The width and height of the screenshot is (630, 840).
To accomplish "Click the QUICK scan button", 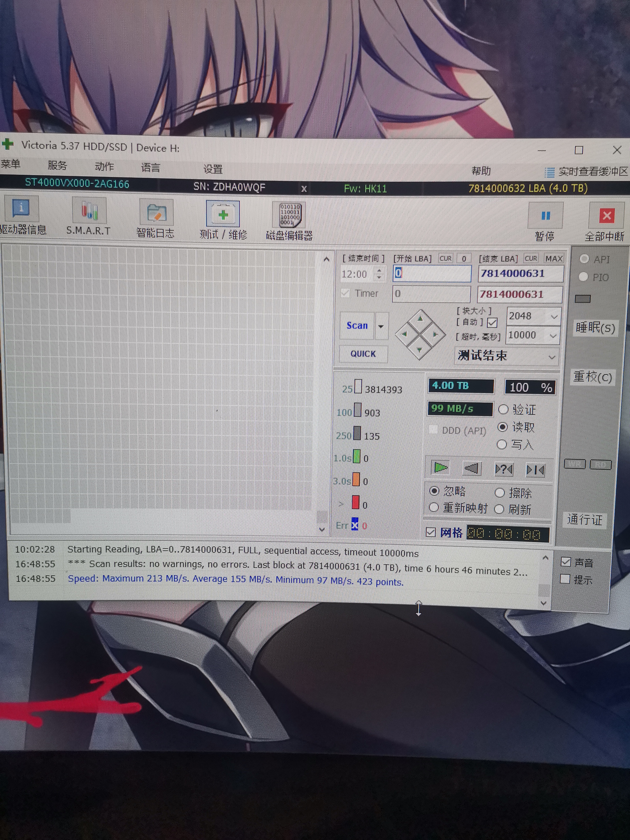I will (x=363, y=354).
